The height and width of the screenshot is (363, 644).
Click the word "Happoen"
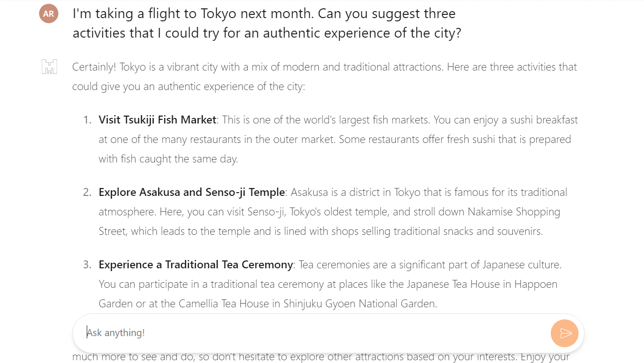pos(536,284)
